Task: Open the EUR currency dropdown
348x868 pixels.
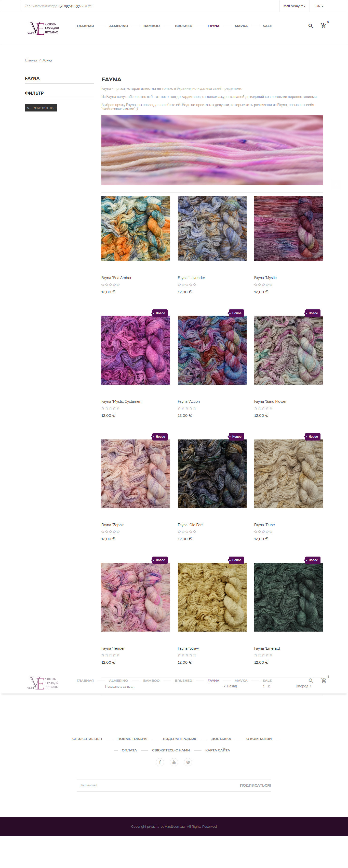Action: pos(318,6)
